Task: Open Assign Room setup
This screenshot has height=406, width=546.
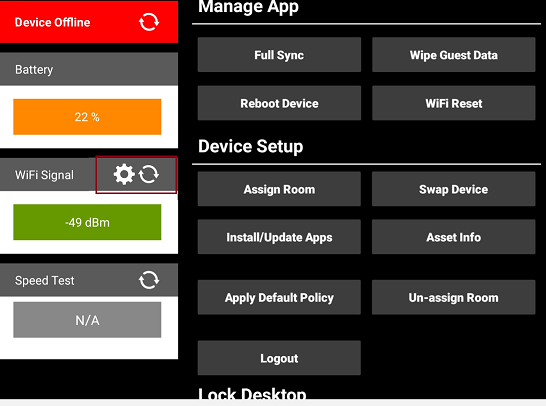Action: (x=279, y=189)
